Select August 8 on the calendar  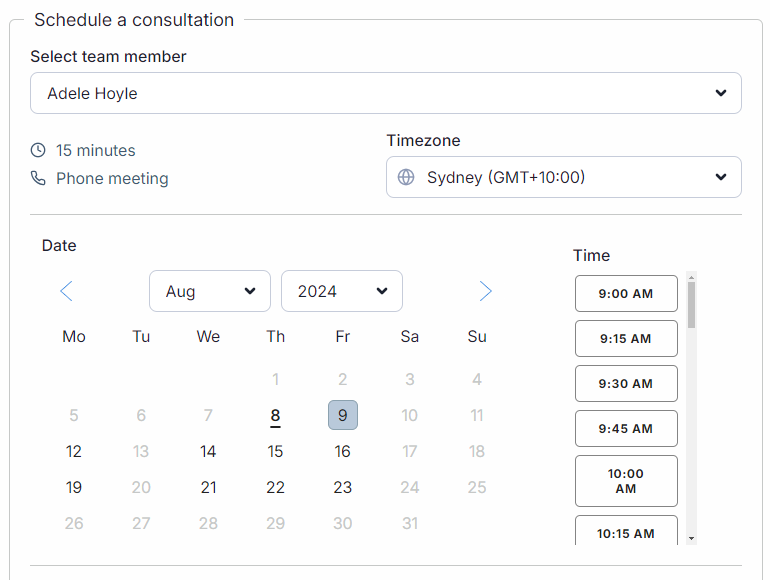pyautogui.click(x=275, y=415)
